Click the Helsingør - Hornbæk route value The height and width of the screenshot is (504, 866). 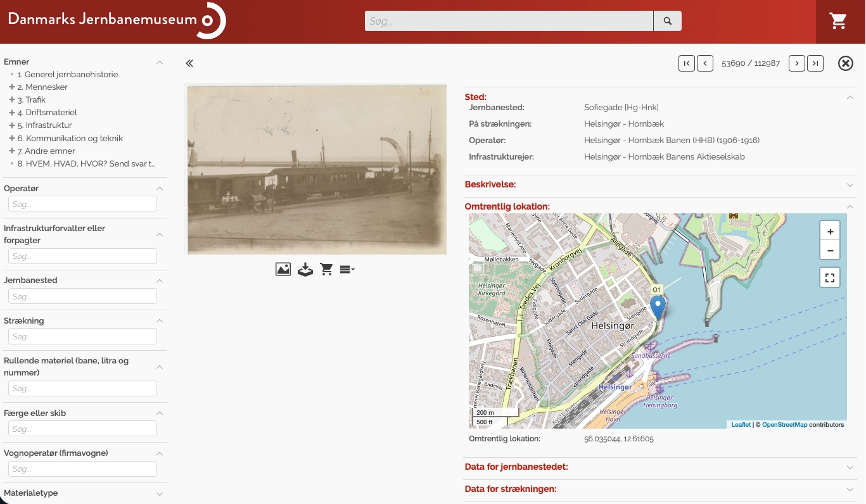click(624, 124)
